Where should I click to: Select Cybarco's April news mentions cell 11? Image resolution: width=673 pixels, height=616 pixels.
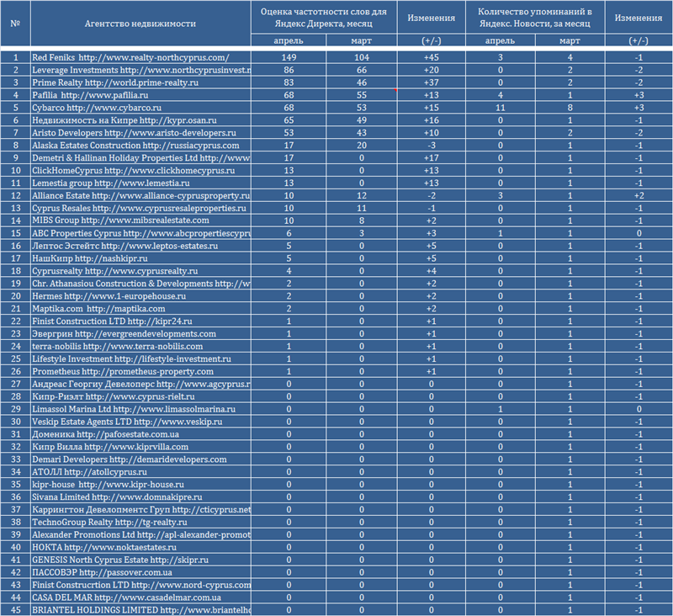[x=500, y=109]
